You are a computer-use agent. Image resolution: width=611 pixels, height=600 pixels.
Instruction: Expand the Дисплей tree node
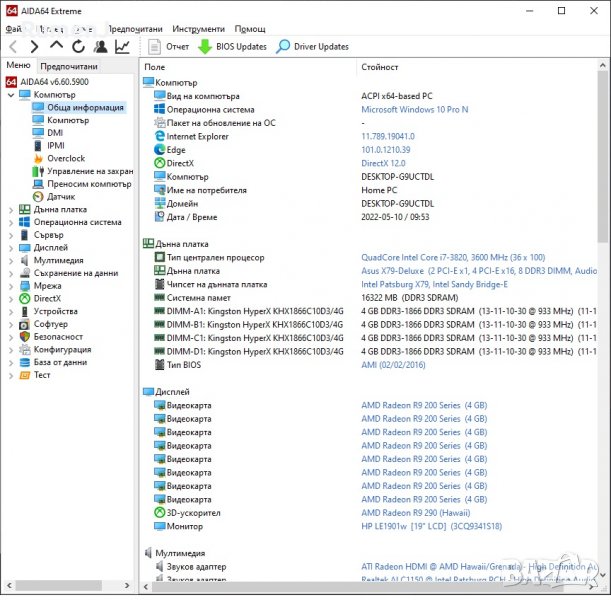coord(11,248)
